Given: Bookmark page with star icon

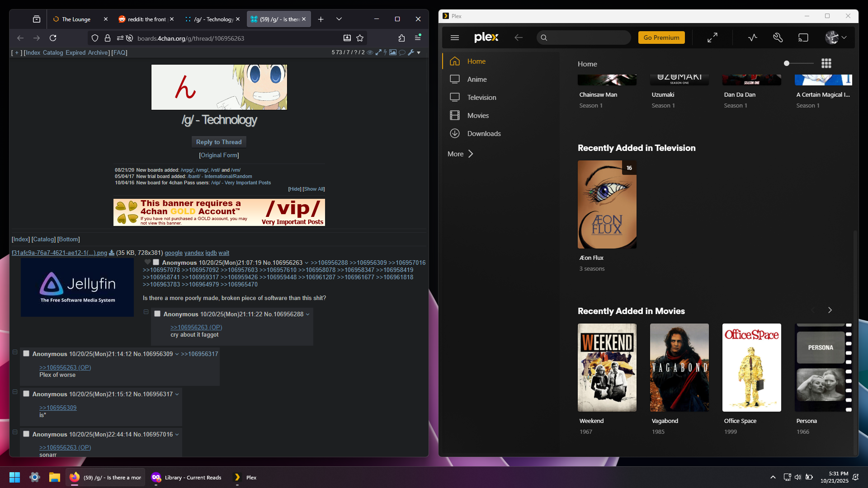Looking at the screenshot, I should tap(360, 38).
